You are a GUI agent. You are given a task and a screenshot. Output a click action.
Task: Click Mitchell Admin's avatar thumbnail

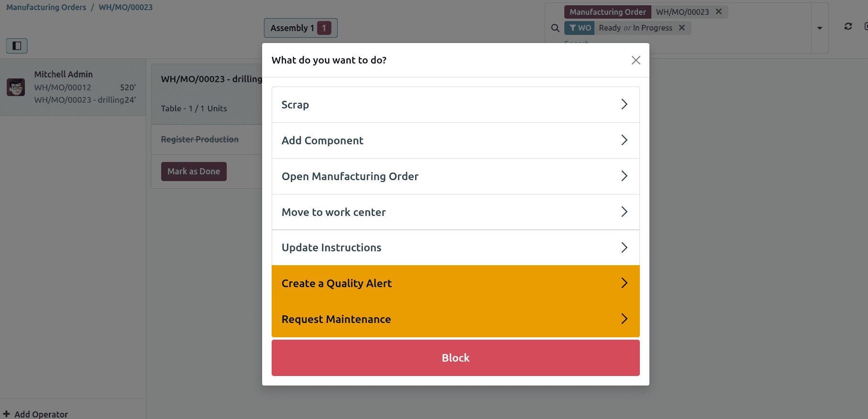coord(16,86)
